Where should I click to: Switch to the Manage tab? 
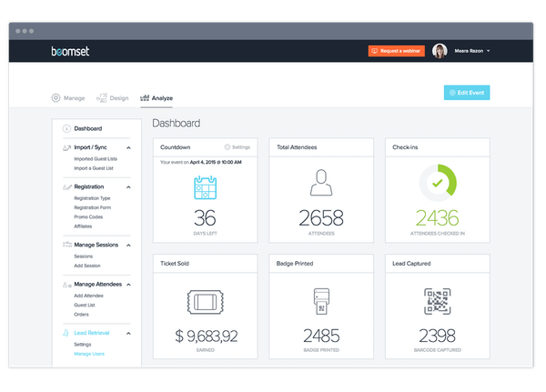(x=68, y=98)
